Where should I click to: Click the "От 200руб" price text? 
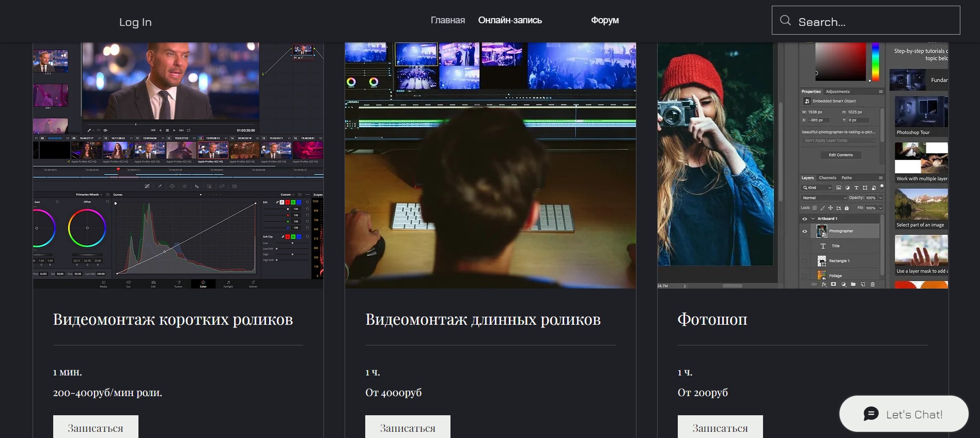click(x=703, y=393)
